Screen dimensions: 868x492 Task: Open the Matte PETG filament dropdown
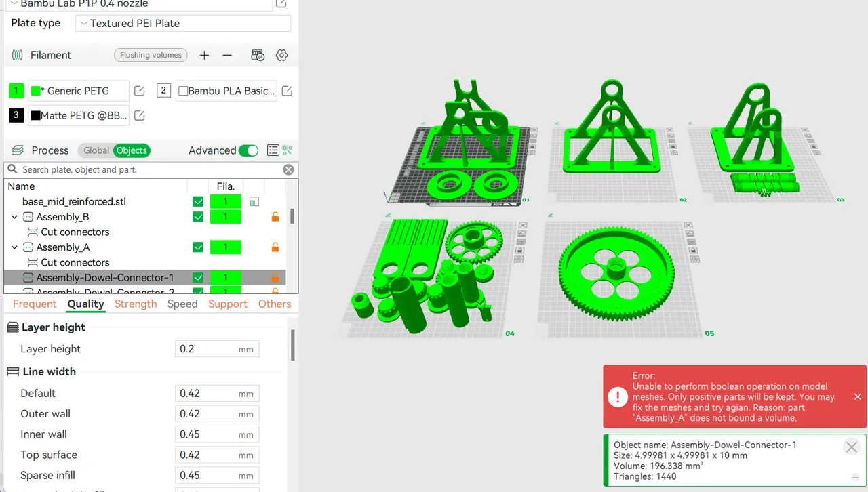click(79, 115)
